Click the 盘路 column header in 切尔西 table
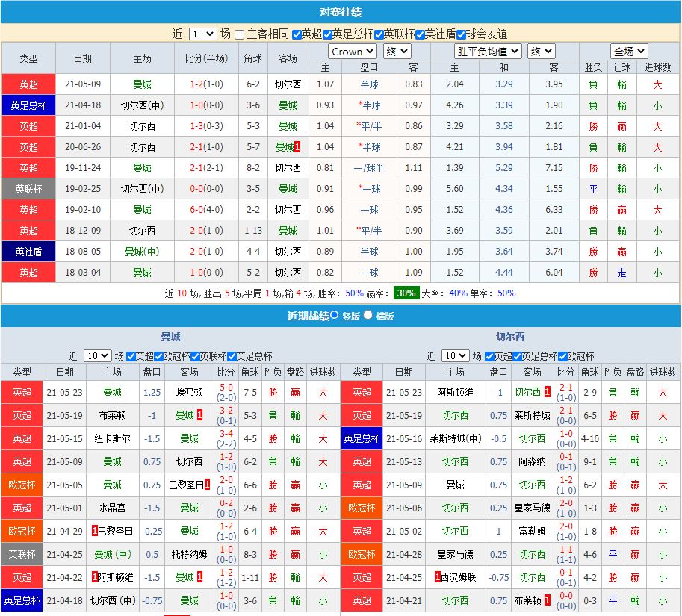682x616 pixels. (x=635, y=372)
